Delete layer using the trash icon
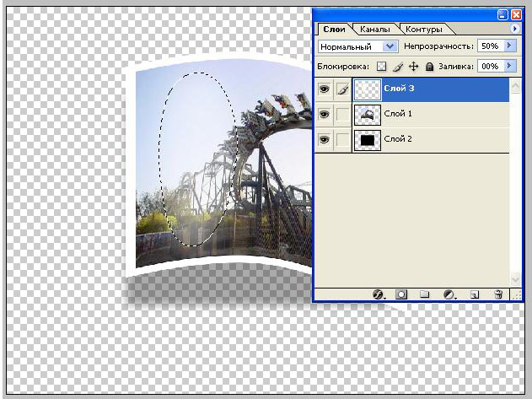The image size is (532, 399). pyautogui.click(x=498, y=294)
